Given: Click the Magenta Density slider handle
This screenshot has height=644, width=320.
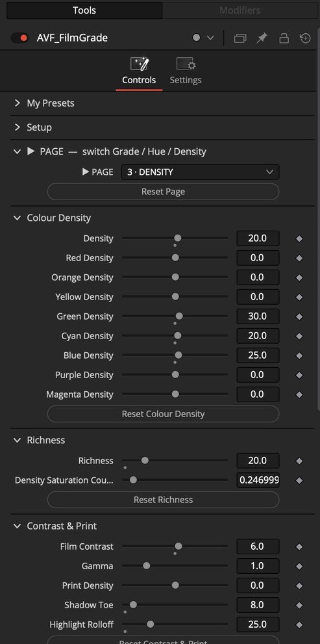Looking at the screenshot, I should click(176, 394).
